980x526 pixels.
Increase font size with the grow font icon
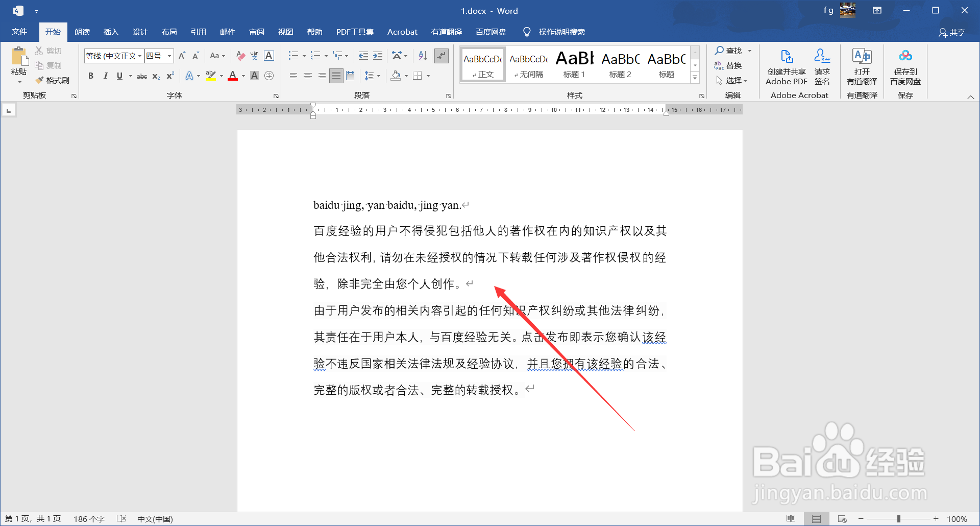pos(182,56)
